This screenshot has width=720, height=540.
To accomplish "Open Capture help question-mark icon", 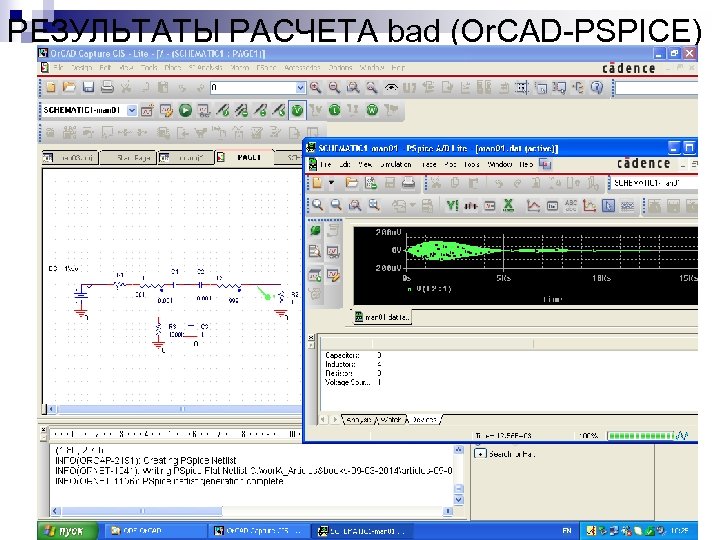I will (x=596, y=87).
